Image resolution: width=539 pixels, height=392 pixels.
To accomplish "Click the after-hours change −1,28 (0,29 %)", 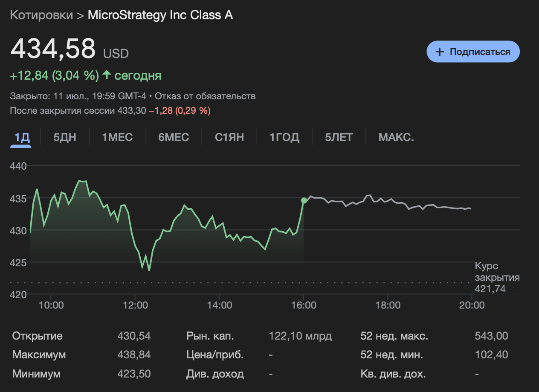I will point(180,111).
